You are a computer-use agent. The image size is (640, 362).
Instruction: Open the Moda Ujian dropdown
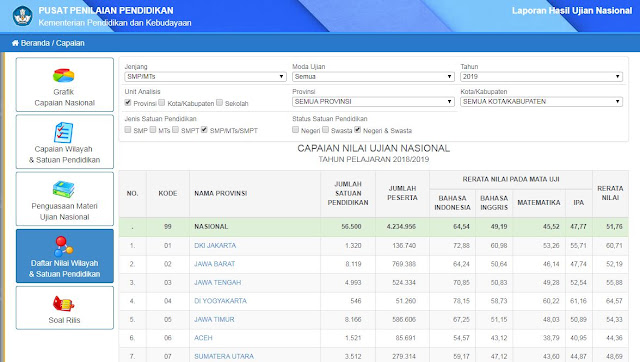tap(373, 76)
